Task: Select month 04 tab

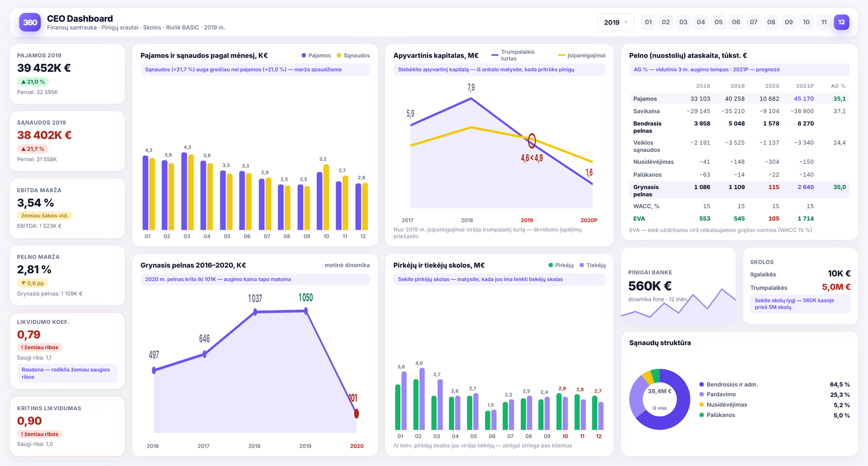Action: 701,22
